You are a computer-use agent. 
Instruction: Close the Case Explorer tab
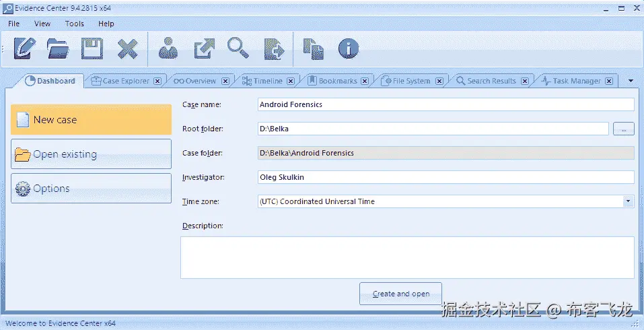click(157, 81)
